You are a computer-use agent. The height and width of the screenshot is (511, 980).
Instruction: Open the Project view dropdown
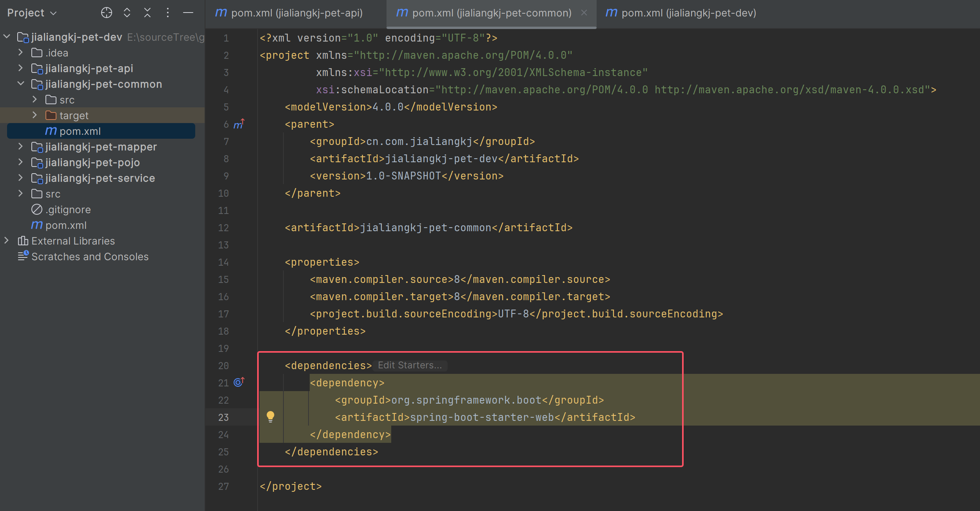click(32, 13)
